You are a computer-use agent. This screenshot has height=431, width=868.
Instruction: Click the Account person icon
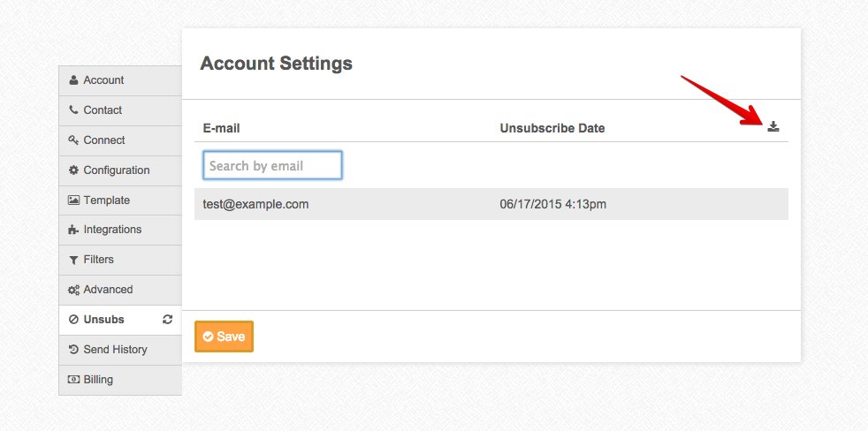(73, 80)
